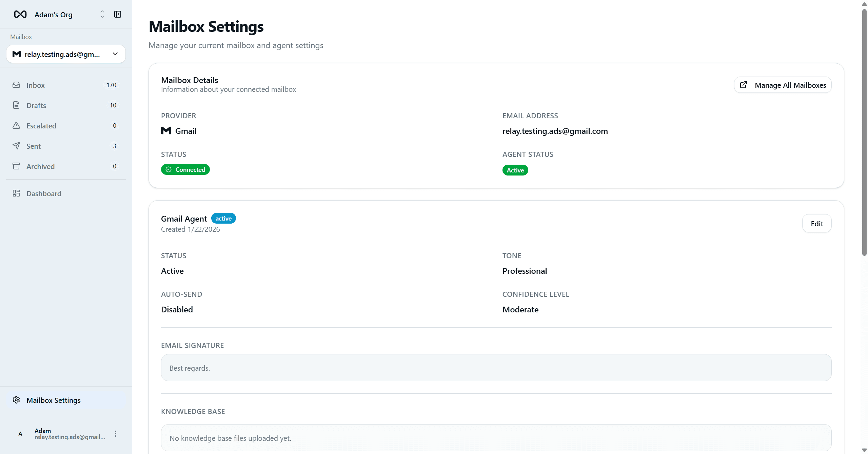
Task: Click the blue active agent badge
Action: click(x=223, y=219)
